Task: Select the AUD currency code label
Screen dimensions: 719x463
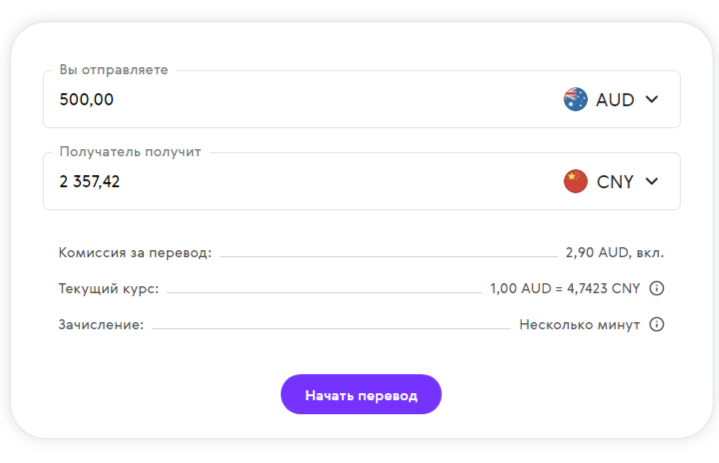Action: tap(615, 100)
